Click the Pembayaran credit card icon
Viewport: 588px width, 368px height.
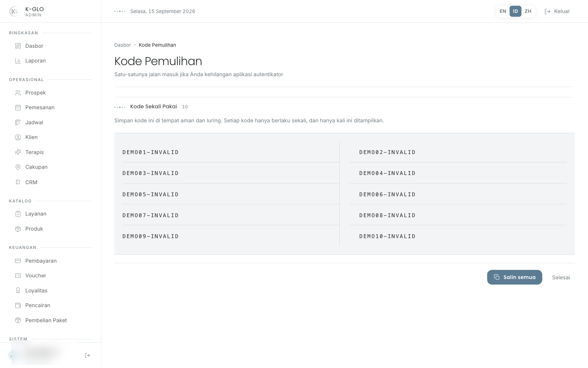pyautogui.click(x=18, y=261)
